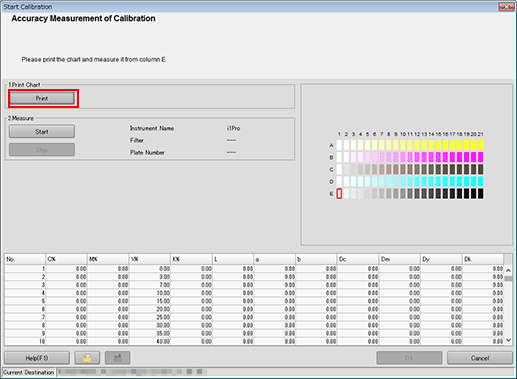This screenshot has width=517, height=379.
Task: Click the greyed OK button
Action: click(409, 358)
